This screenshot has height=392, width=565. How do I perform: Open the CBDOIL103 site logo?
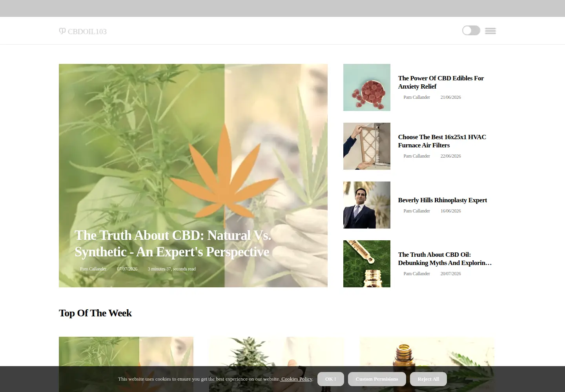pyautogui.click(x=83, y=31)
